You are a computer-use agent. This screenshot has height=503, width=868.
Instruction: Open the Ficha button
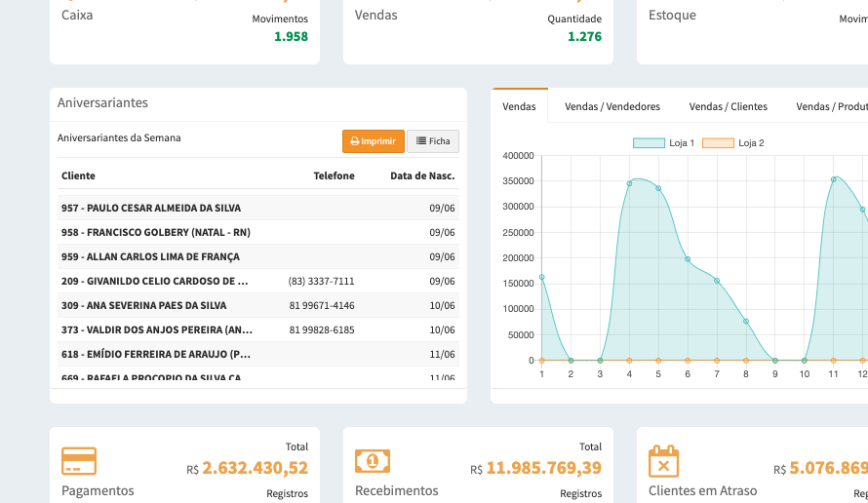(433, 141)
